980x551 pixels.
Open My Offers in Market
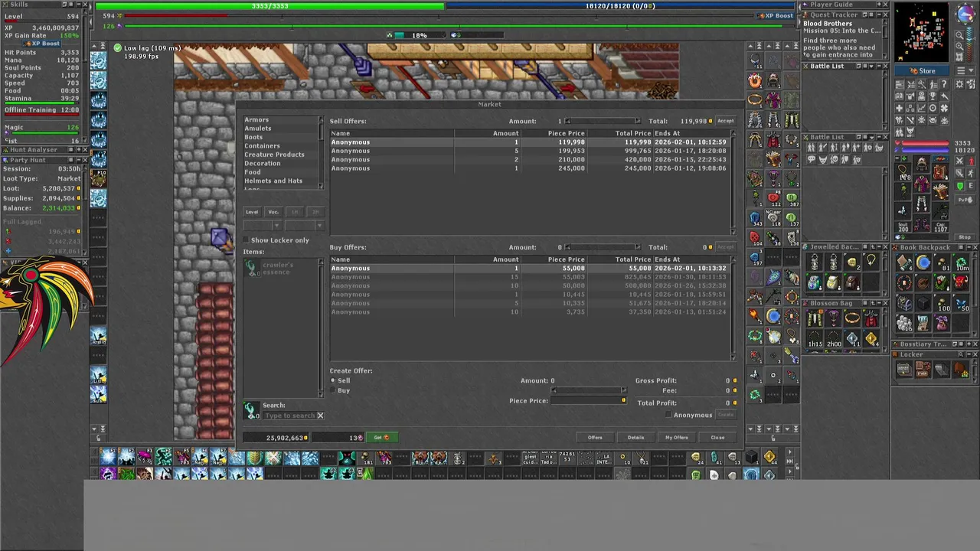[x=677, y=438]
